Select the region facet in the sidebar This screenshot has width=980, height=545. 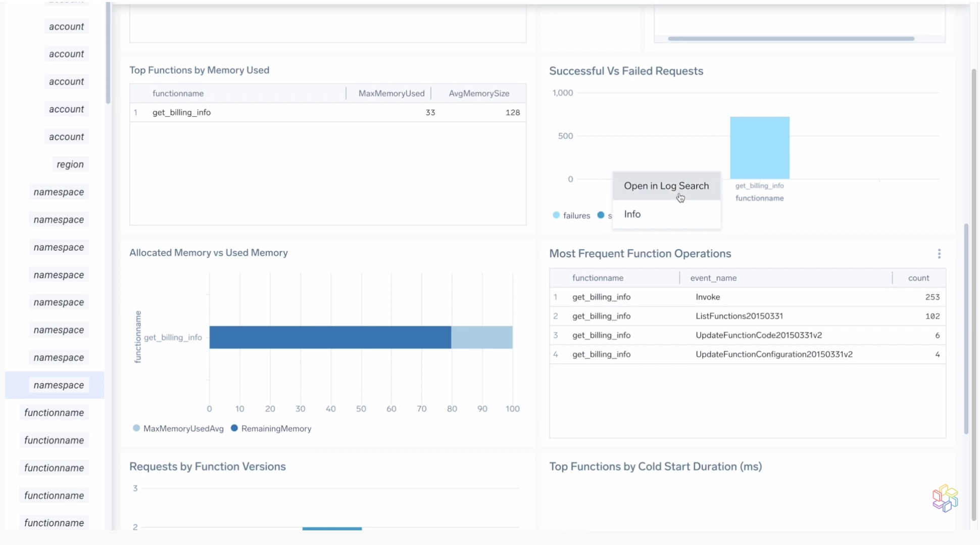(70, 164)
